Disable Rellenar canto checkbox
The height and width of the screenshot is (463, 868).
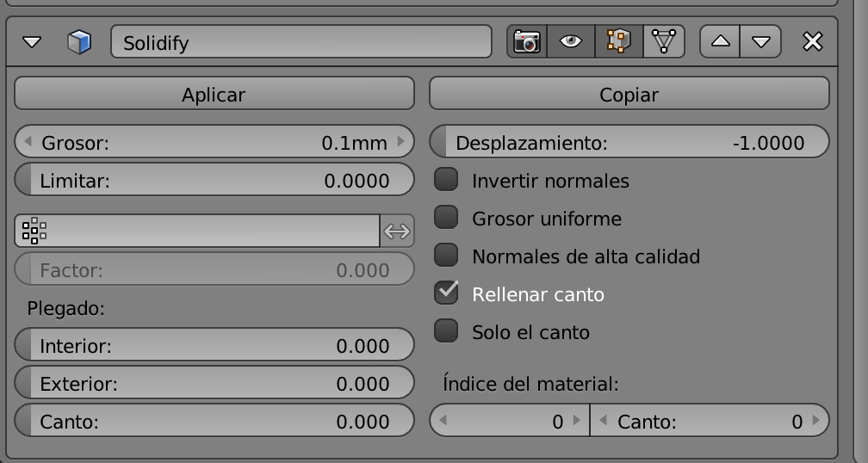point(446,293)
